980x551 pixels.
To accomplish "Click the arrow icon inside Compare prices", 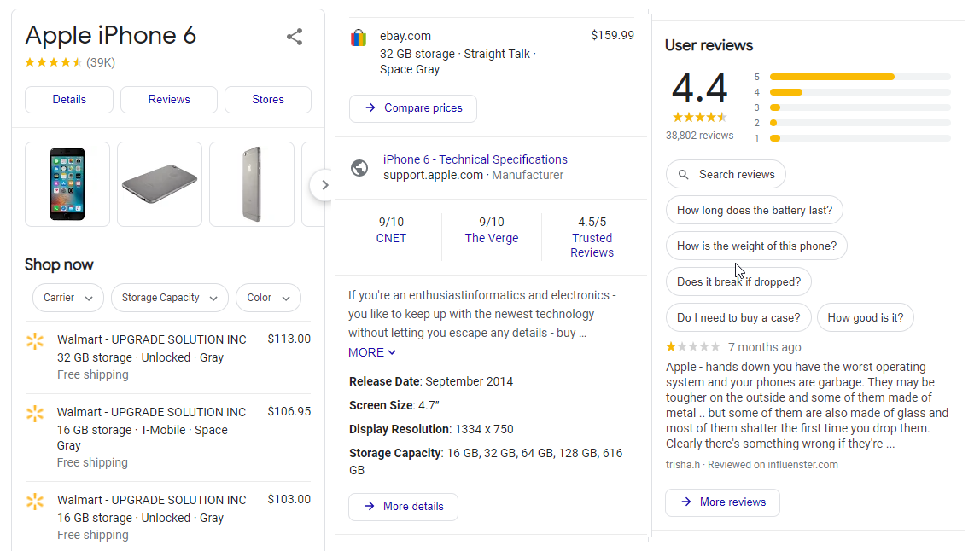I will pos(369,108).
